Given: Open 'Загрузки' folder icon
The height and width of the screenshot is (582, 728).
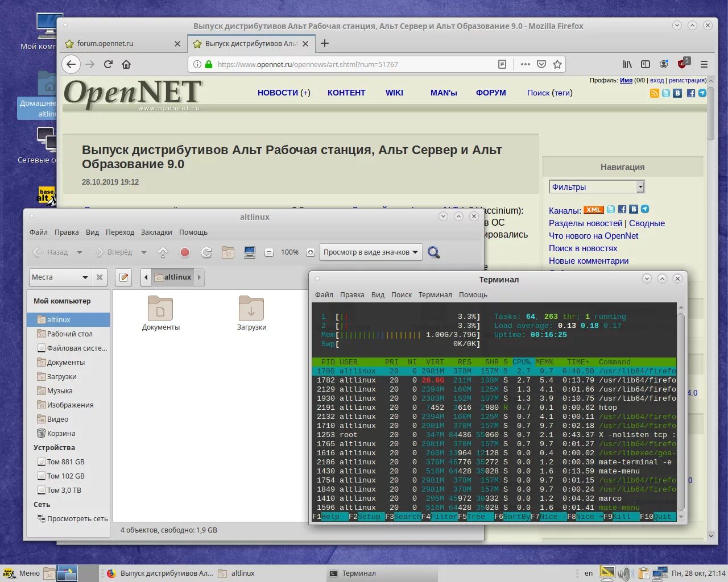Looking at the screenshot, I should point(251,314).
